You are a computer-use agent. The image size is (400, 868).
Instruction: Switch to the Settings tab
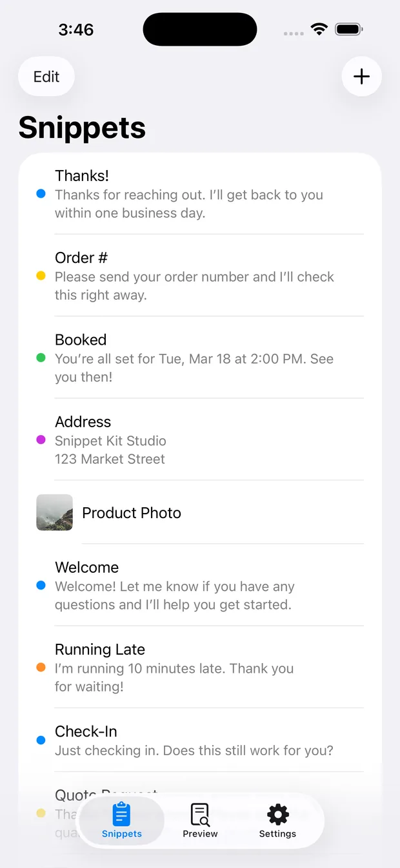(x=277, y=820)
